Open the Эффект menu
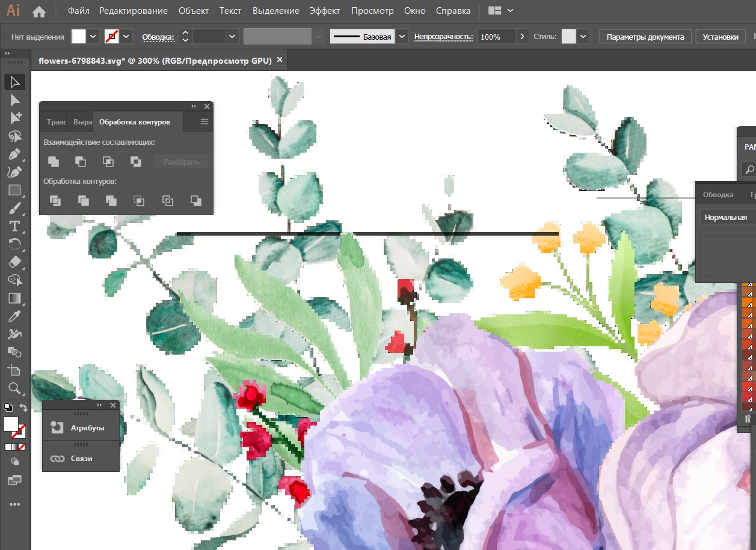Viewport: 756px width, 550px height. tap(325, 11)
